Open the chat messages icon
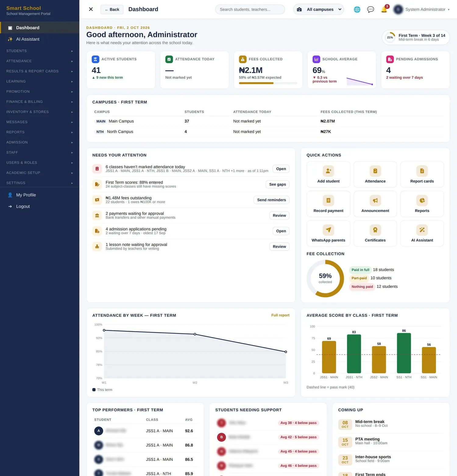The height and width of the screenshot is (476, 457). point(370,9)
